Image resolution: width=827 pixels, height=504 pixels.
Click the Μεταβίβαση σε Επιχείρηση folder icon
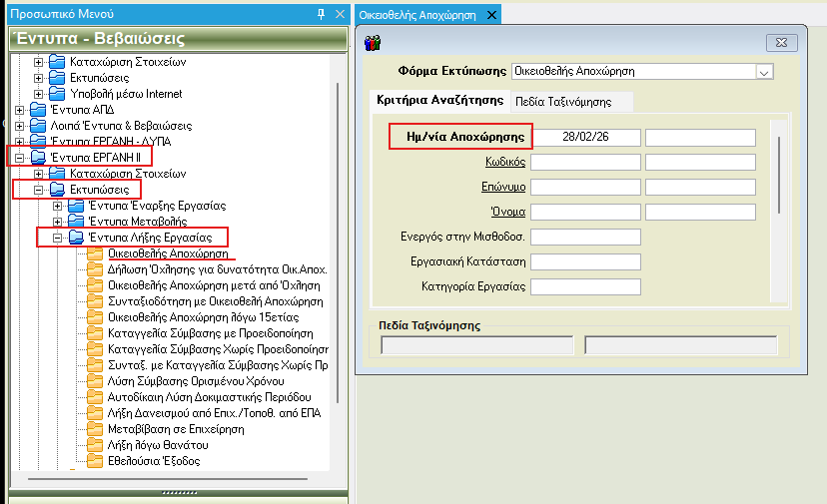[x=95, y=429]
